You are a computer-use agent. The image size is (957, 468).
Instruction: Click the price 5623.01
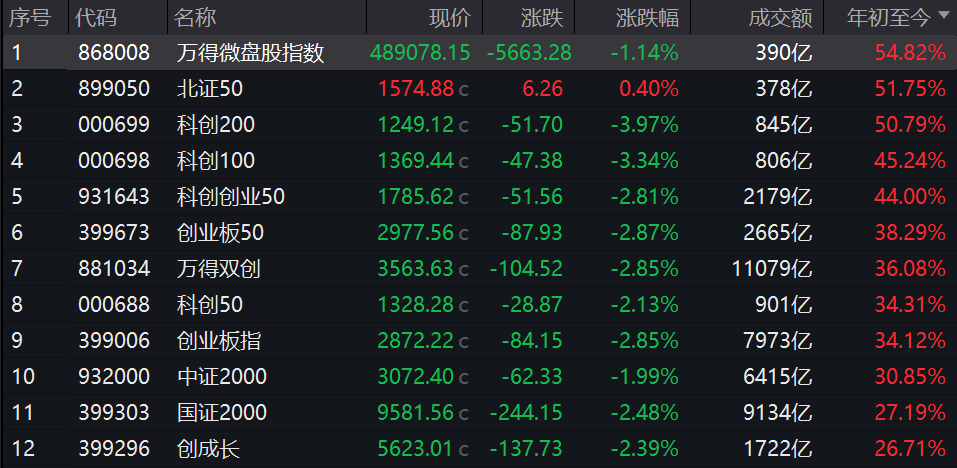click(x=416, y=450)
